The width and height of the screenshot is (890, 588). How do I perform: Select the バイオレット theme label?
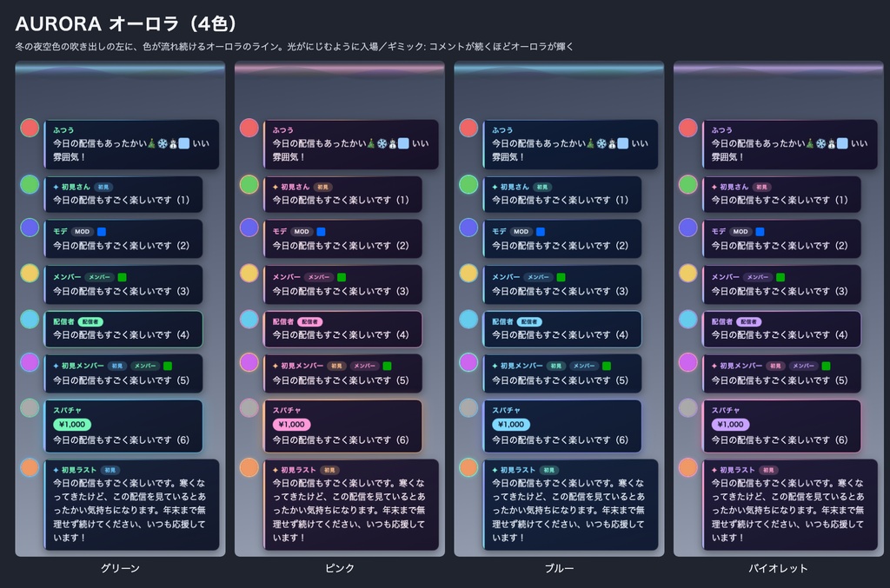[778, 568]
